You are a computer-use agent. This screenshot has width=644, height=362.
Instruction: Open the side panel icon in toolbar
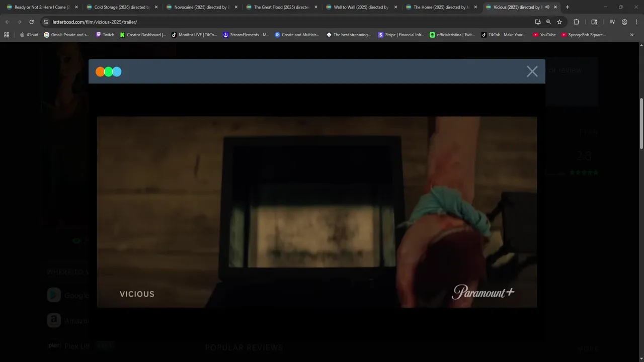(x=594, y=22)
